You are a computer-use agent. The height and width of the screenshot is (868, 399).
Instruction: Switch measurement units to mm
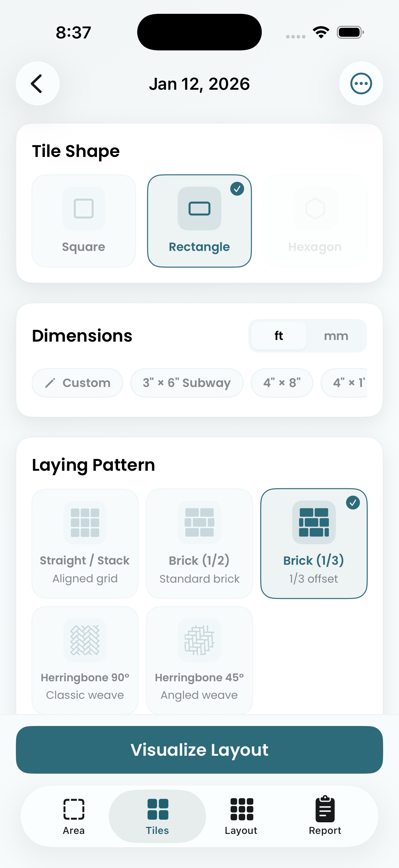click(336, 336)
